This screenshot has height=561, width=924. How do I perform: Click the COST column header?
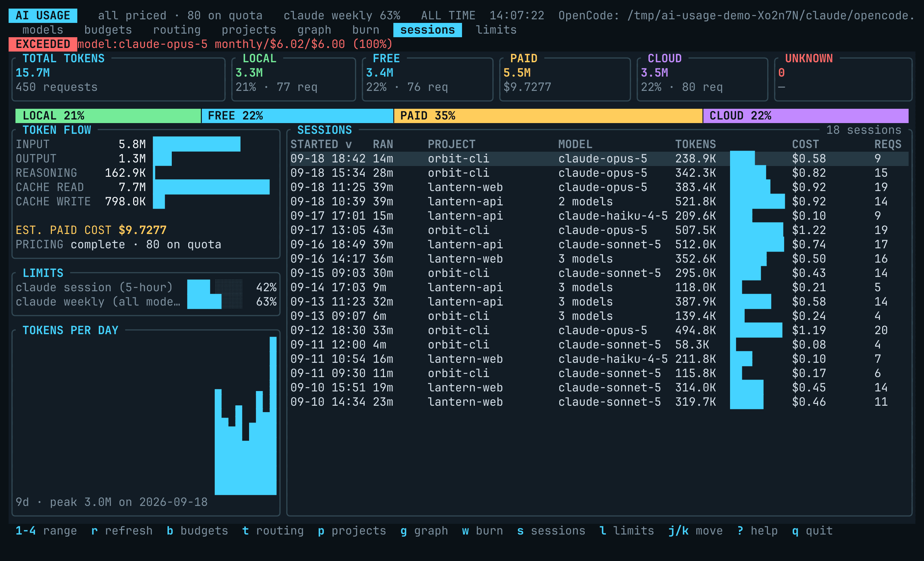coord(806,145)
